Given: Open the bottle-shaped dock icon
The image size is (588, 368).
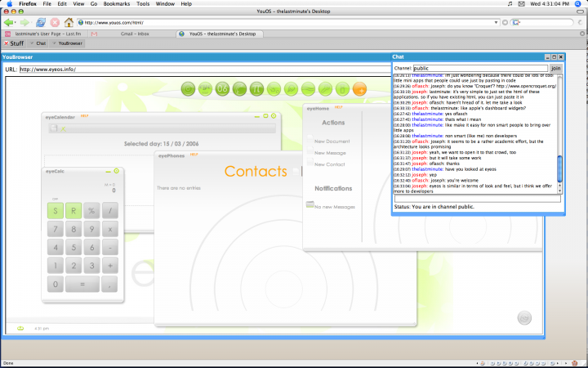Looking at the screenshot, I should pyautogui.click(x=342, y=89).
